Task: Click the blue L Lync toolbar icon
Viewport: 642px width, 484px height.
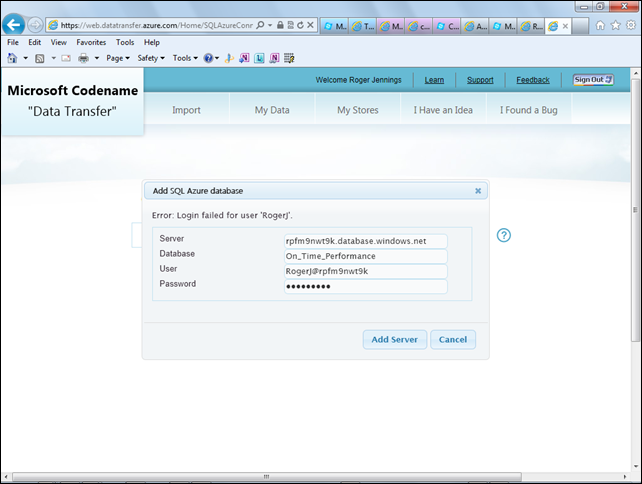Action: (259, 58)
